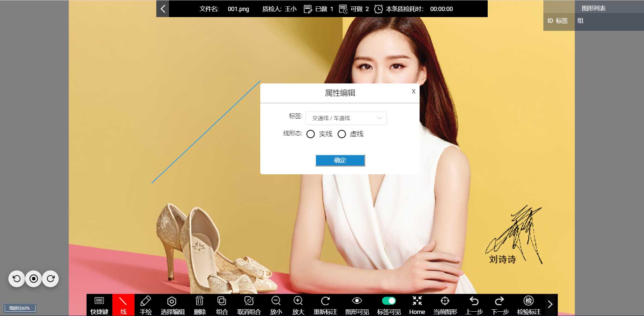Viewport: 644px width, 316px height.
Task: Redo with the 下一步 arrow
Action: [x=500, y=305]
